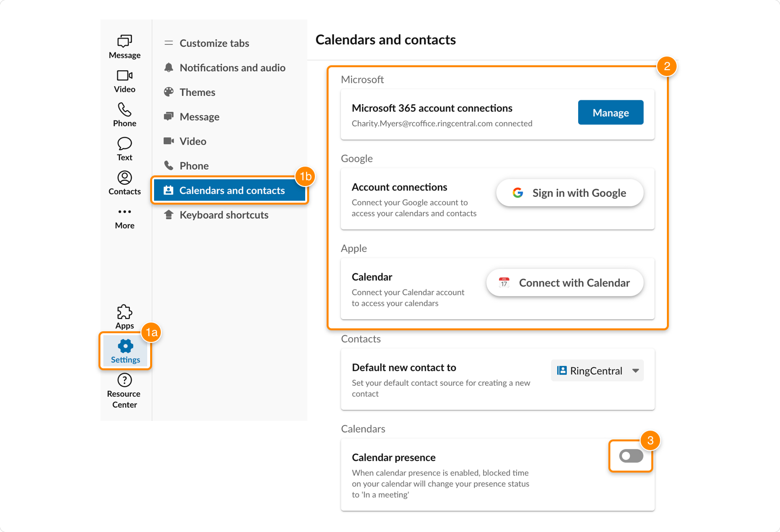Open Keyboard shortcuts settings
This screenshot has width=780, height=532.
pos(224,215)
